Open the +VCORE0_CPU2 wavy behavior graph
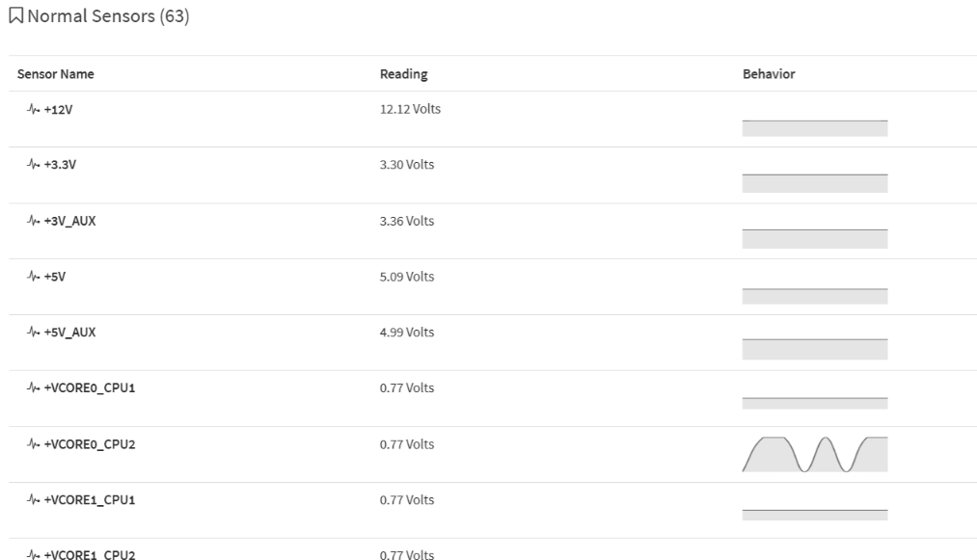 click(x=814, y=454)
